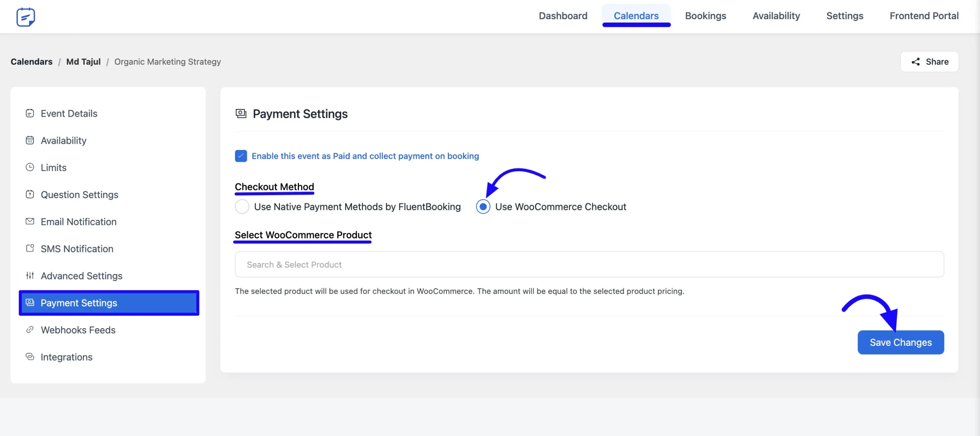980x436 pixels.
Task: Click the Payment Settings heading icon
Action: (241, 114)
